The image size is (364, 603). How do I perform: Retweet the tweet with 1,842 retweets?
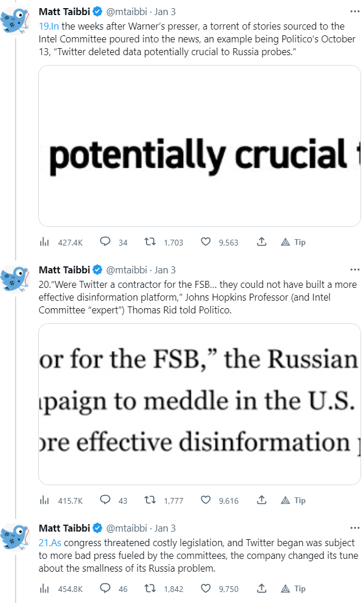coord(150,588)
